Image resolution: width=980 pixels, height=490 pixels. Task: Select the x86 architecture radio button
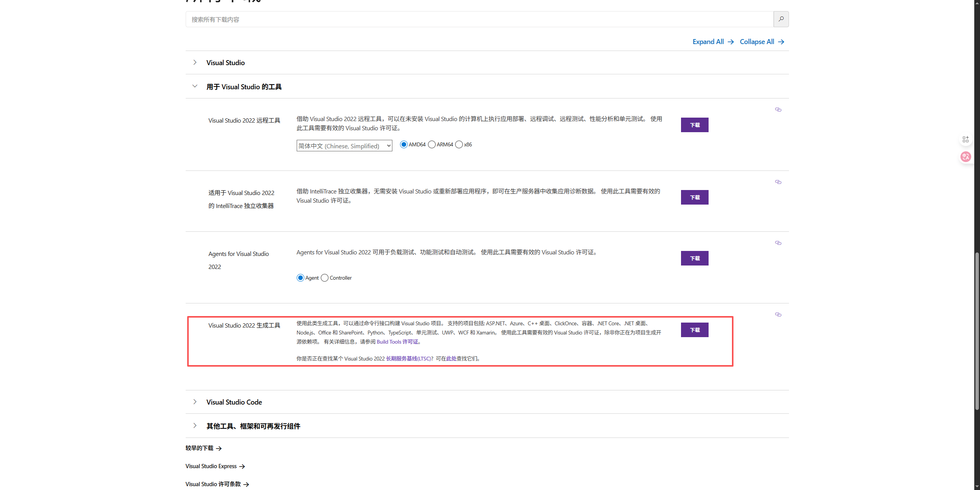(459, 144)
